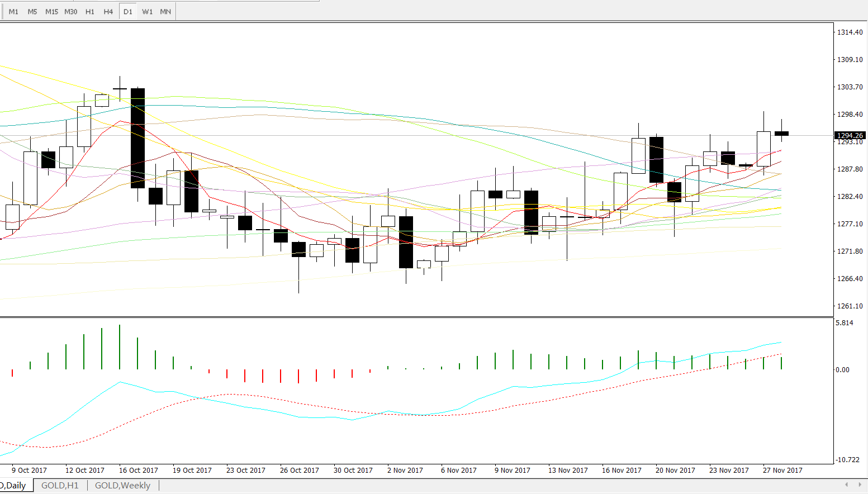This screenshot has width=868, height=494.
Task: Choose the M15 chart period
Action: coord(51,12)
